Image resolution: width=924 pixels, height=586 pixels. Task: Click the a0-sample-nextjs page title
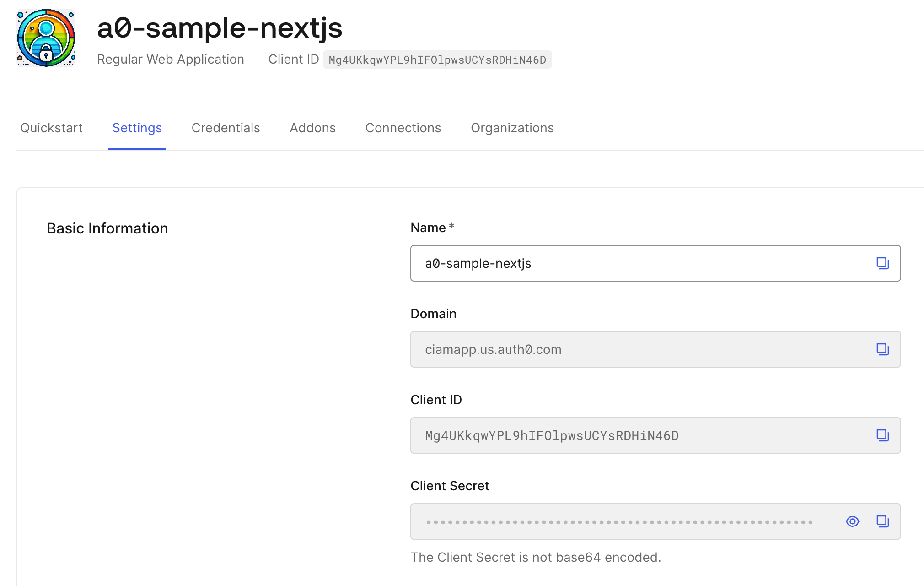point(220,28)
